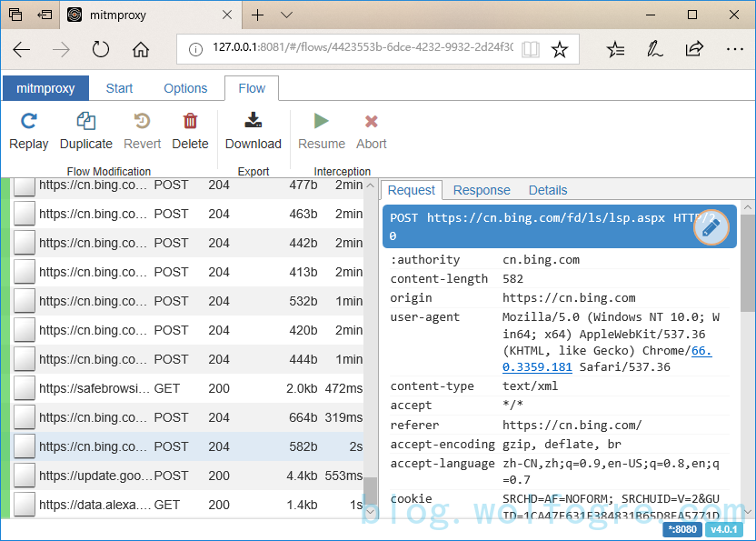
Task: Click the Resume interception play icon
Action: [321, 122]
